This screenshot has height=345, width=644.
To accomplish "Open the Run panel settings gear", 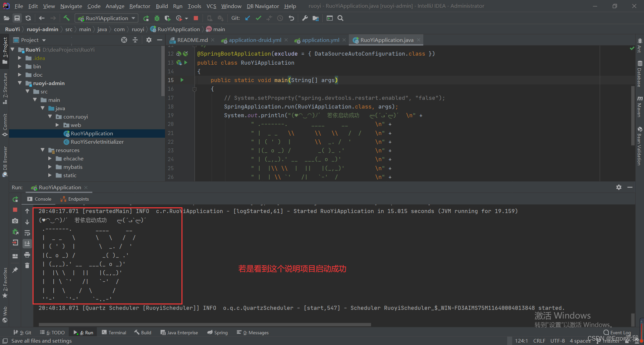I will pyautogui.click(x=619, y=187).
